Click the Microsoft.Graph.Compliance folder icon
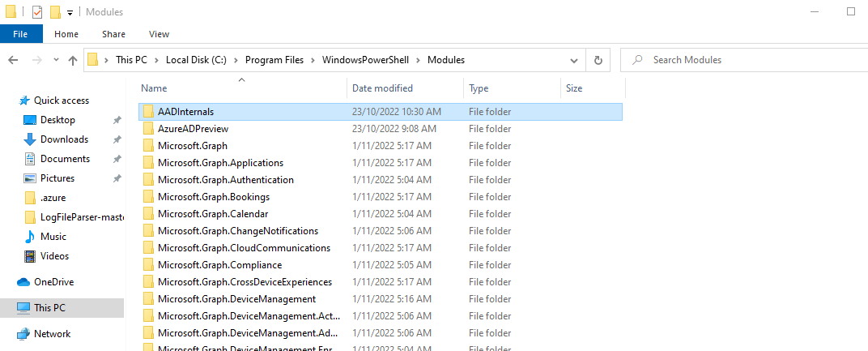The height and width of the screenshot is (351, 868). coord(148,265)
